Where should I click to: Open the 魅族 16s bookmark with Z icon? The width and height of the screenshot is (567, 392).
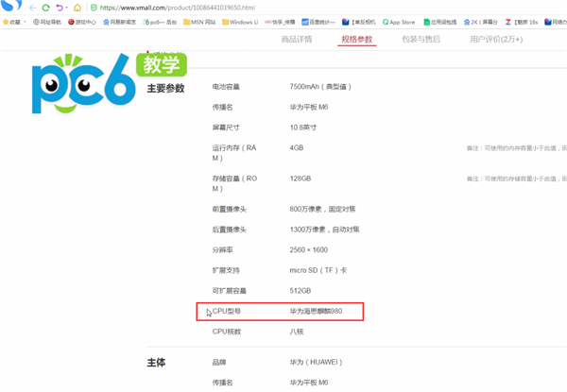[522, 22]
